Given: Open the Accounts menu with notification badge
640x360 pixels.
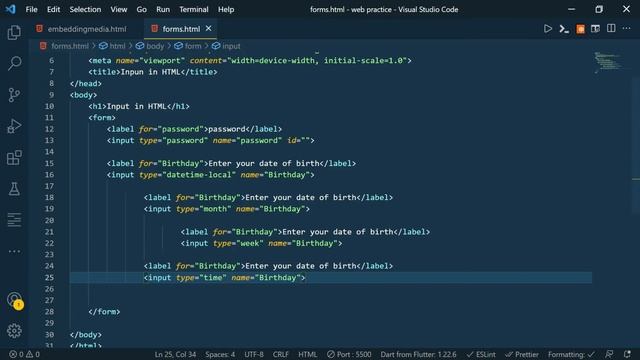Looking at the screenshot, I should pyautogui.click(x=15, y=300).
